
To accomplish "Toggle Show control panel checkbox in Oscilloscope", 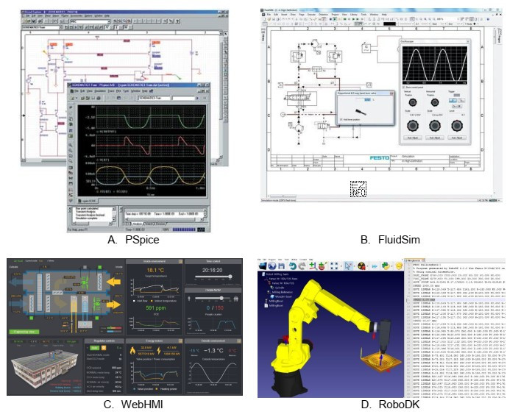I will pyautogui.click(x=405, y=88).
